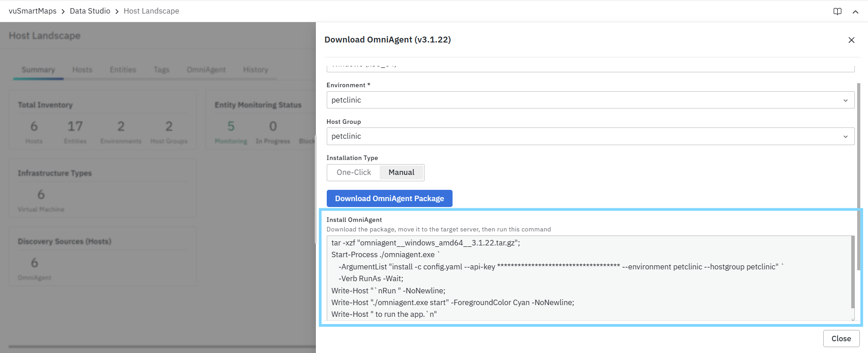
Task: Click the -Verb RunAs -Wait line
Action: pos(371,278)
